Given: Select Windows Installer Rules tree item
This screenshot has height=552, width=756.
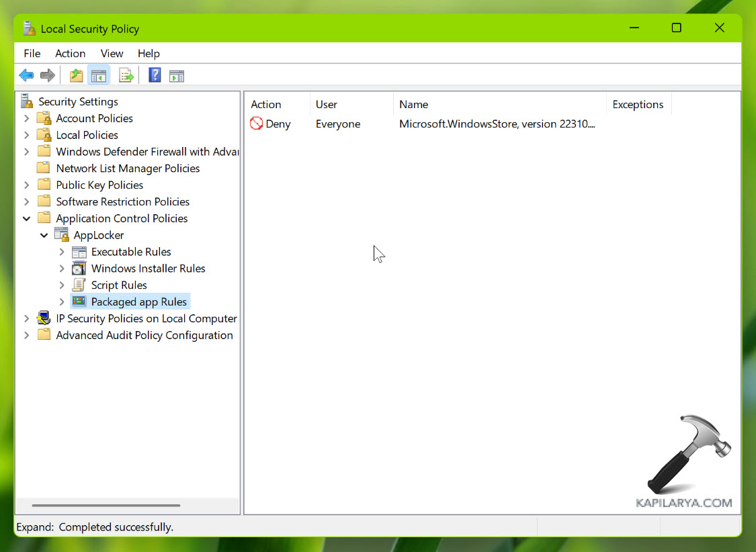Looking at the screenshot, I should tap(148, 268).
